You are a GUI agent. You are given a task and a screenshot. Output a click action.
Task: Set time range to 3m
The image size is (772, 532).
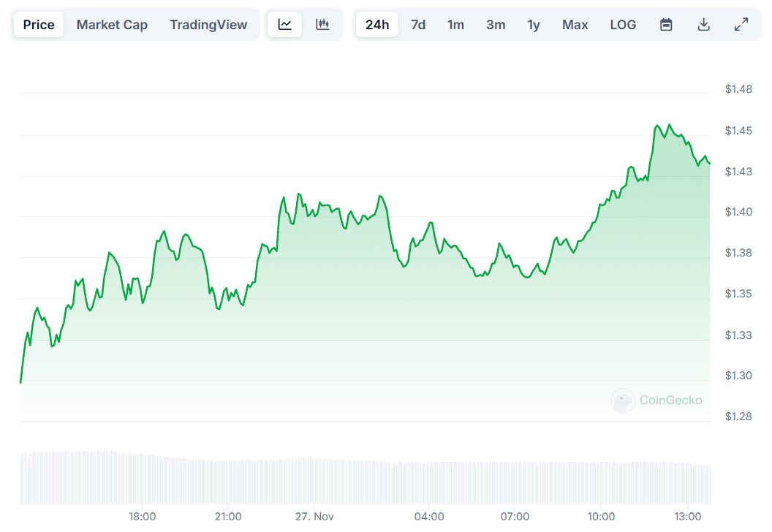[x=496, y=25]
